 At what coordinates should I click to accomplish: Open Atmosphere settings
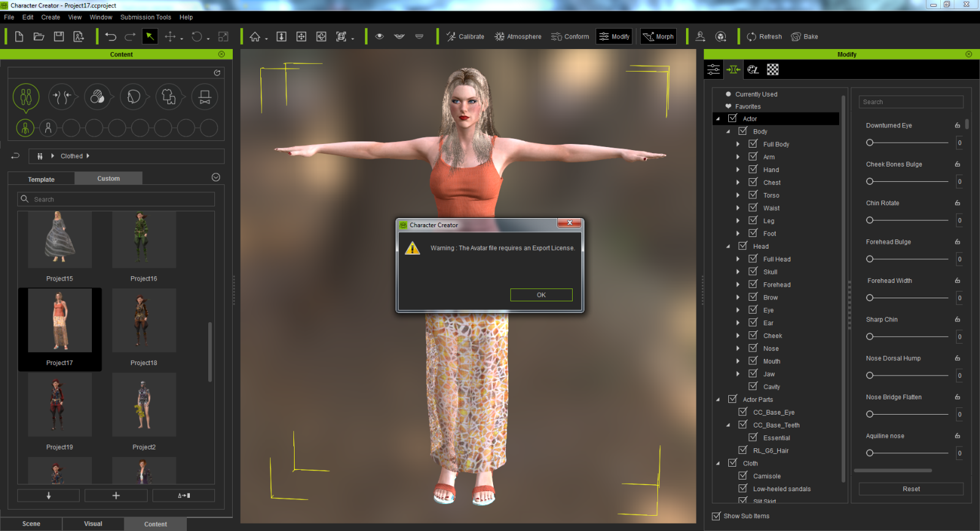tap(518, 37)
